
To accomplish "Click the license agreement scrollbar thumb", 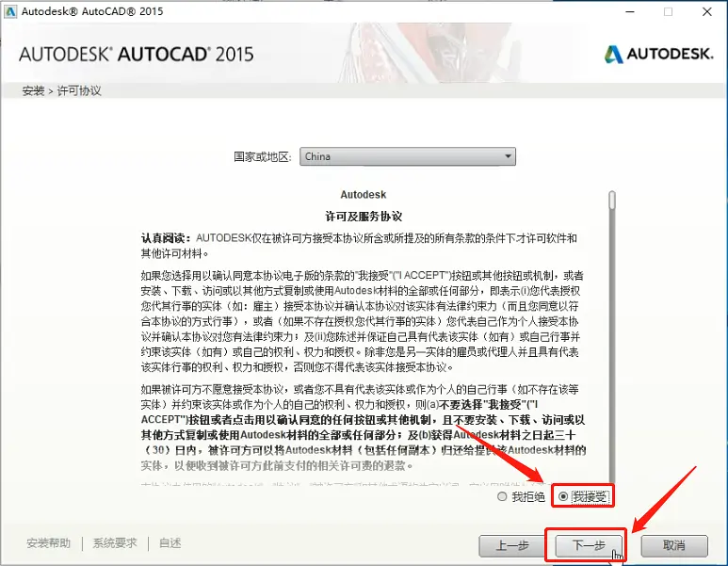I will 612,200.
